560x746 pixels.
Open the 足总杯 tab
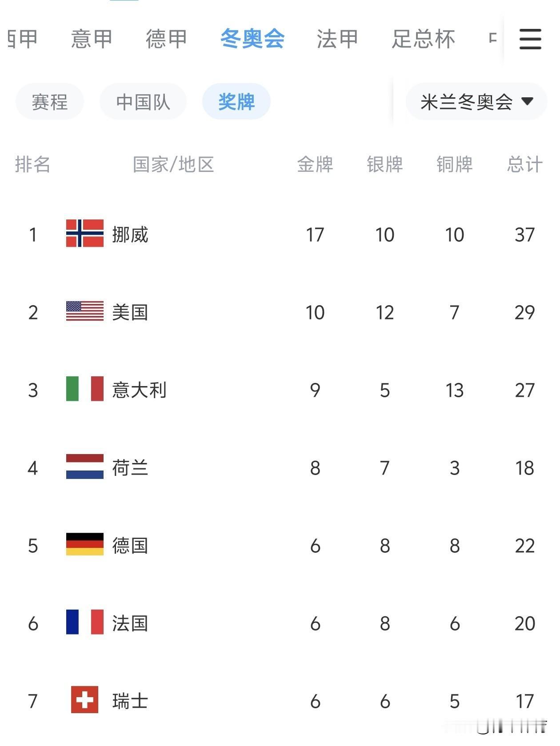pyautogui.click(x=423, y=39)
